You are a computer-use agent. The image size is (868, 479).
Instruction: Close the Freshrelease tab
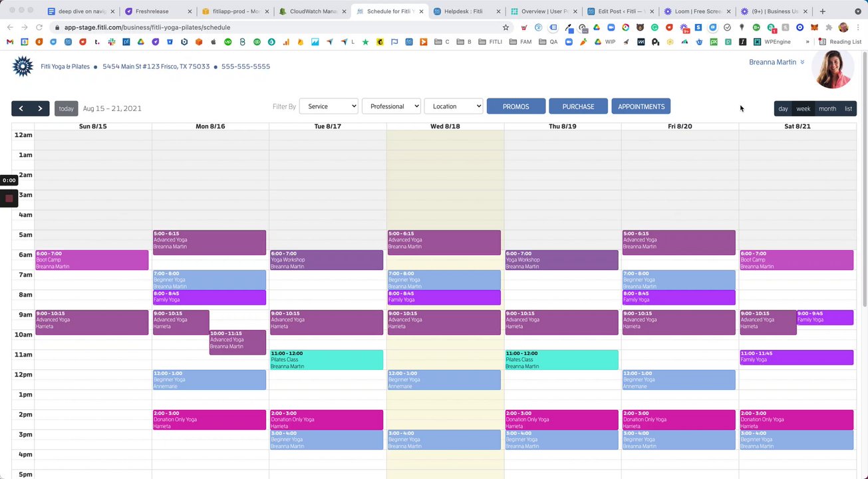(x=190, y=11)
